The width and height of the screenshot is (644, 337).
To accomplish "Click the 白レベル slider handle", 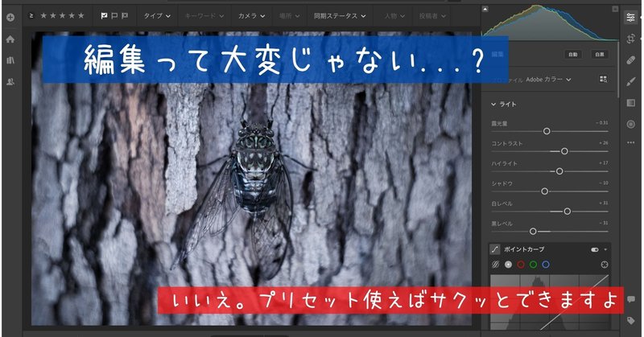I will [x=568, y=212].
